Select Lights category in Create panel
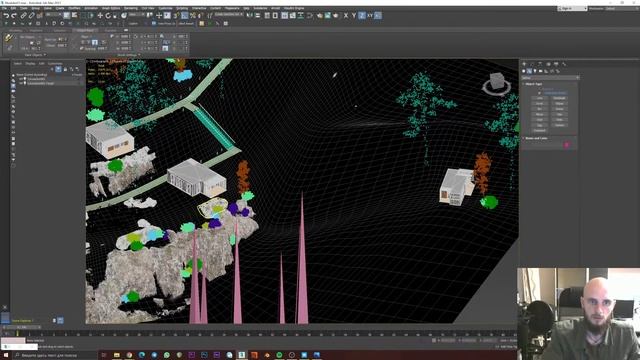The image size is (640, 360). (x=535, y=71)
